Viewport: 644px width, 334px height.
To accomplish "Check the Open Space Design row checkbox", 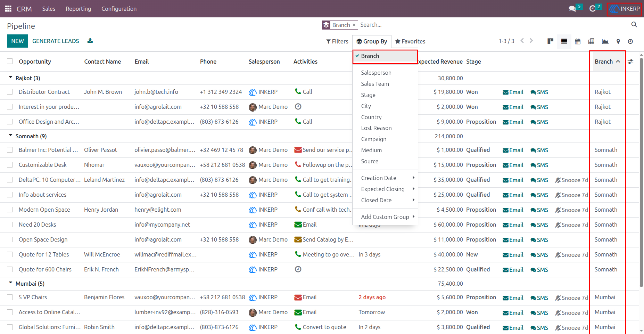I will tap(10, 239).
